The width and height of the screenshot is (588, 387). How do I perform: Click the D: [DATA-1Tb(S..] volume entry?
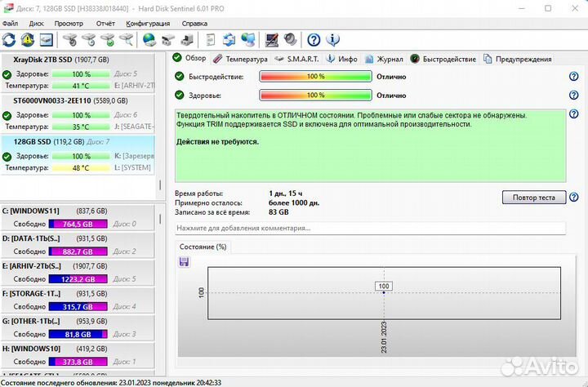pyautogui.click(x=78, y=245)
